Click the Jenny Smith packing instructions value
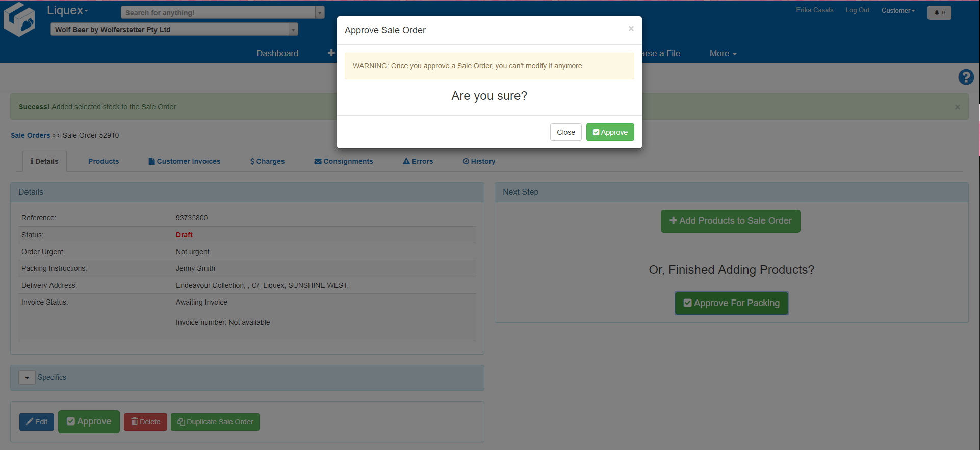 click(x=195, y=268)
